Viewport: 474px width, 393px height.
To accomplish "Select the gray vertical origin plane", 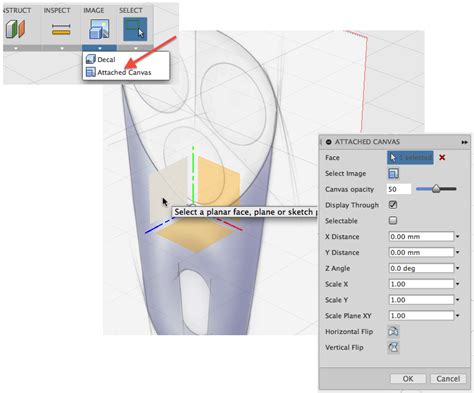I will tap(168, 190).
